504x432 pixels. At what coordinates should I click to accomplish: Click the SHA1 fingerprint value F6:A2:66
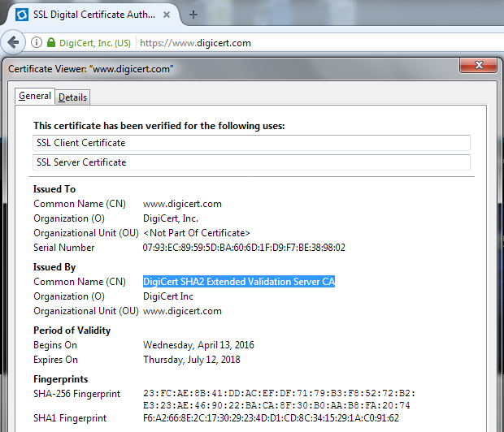[x=271, y=418]
